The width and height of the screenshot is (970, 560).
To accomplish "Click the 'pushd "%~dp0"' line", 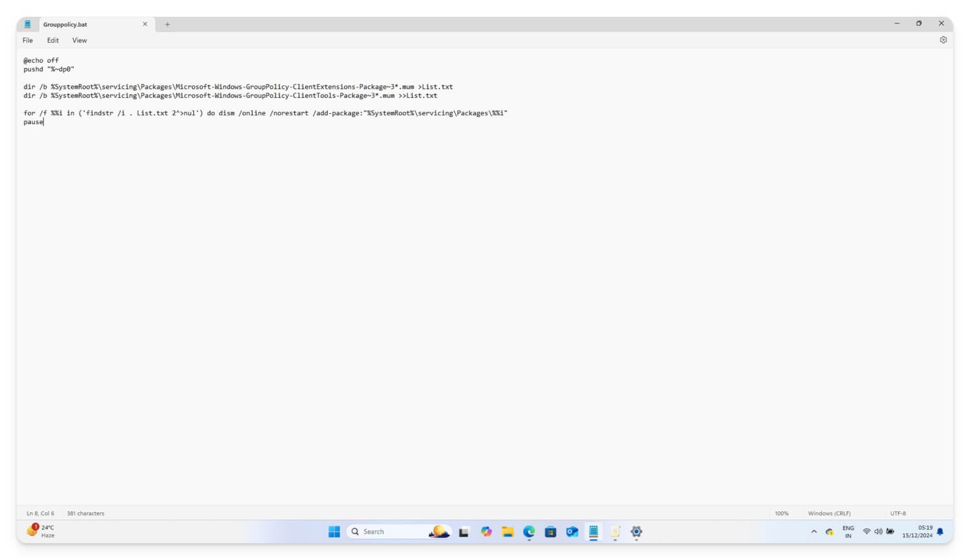I will pyautogui.click(x=49, y=69).
